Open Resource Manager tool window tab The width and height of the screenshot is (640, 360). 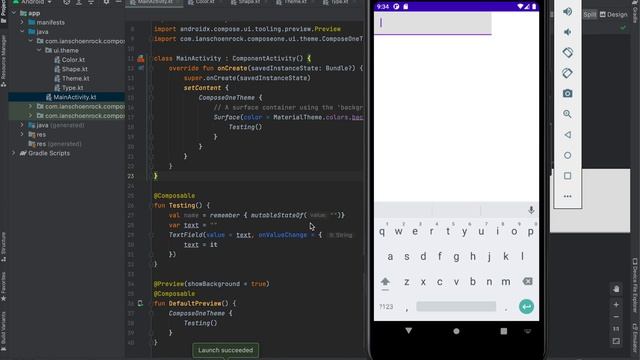(4, 60)
